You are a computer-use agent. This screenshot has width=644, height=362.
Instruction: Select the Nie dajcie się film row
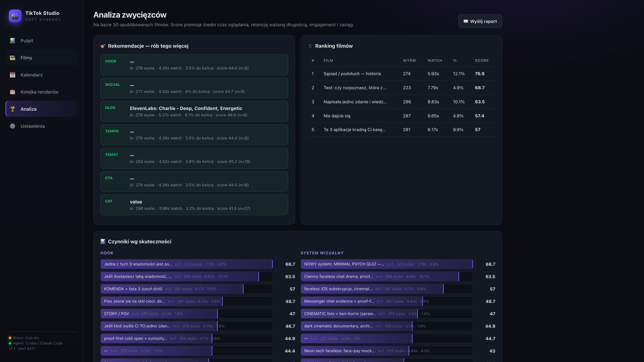(x=401, y=116)
